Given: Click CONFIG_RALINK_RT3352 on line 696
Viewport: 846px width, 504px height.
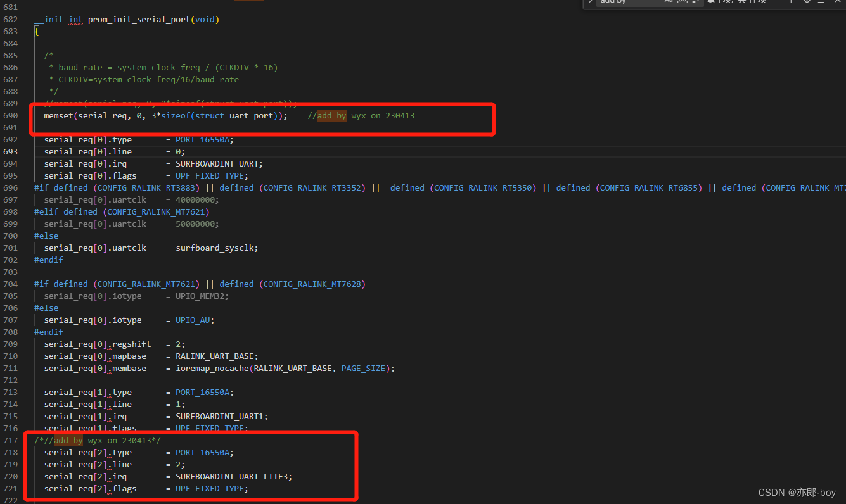Looking at the screenshot, I should click(x=312, y=188).
